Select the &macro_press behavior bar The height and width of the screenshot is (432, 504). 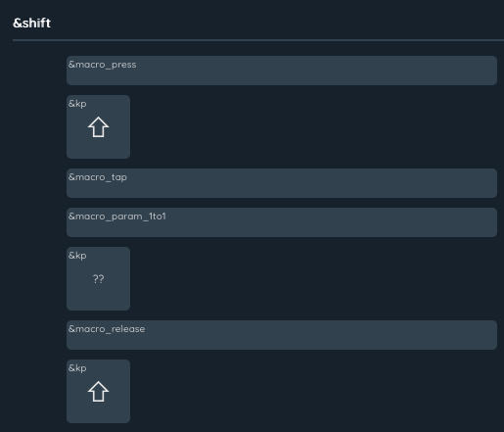click(282, 71)
